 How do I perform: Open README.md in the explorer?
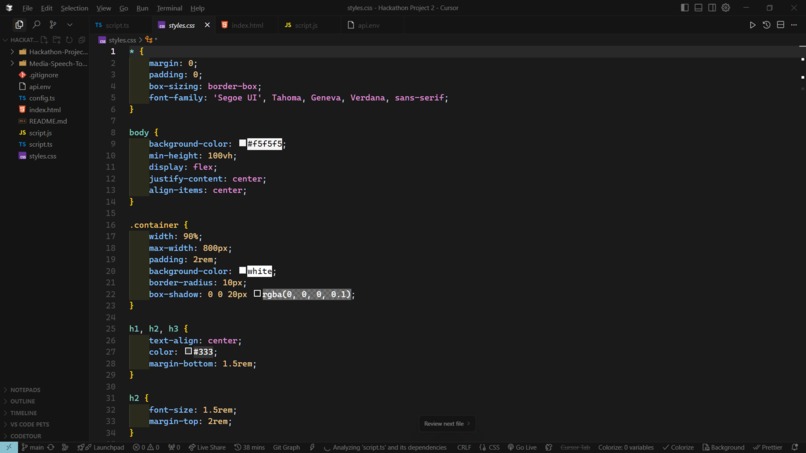point(48,121)
